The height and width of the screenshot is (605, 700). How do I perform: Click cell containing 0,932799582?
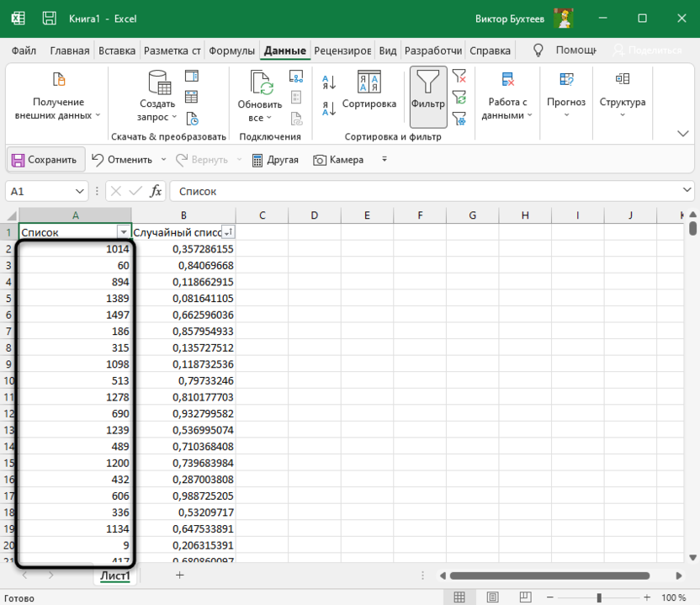(183, 413)
